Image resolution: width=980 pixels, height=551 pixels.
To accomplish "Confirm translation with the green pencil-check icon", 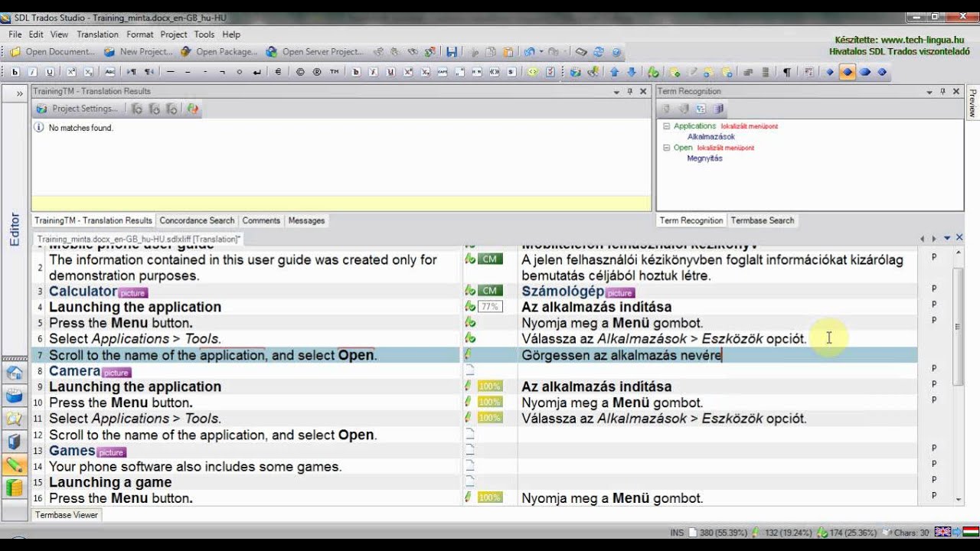I will point(653,72).
